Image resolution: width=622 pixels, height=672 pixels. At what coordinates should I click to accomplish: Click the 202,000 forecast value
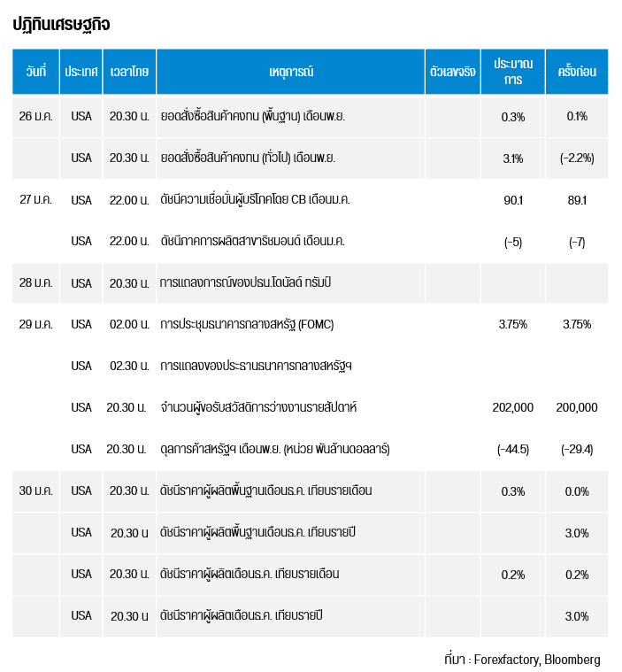coord(512,407)
